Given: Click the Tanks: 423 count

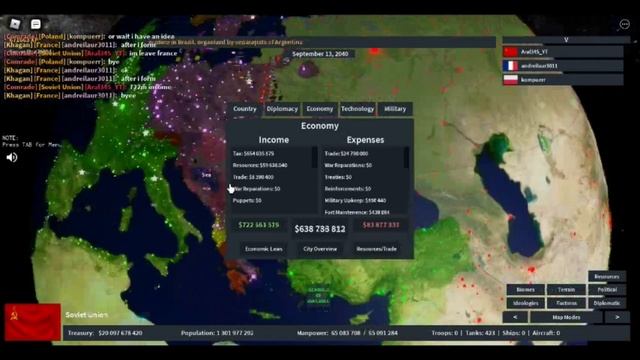Looking at the screenshot, I should point(480,333).
